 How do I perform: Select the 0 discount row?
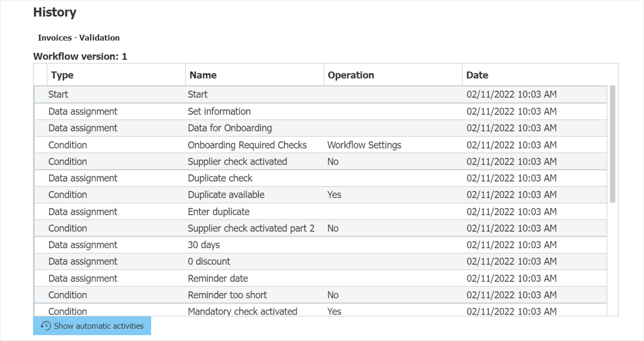(213, 261)
